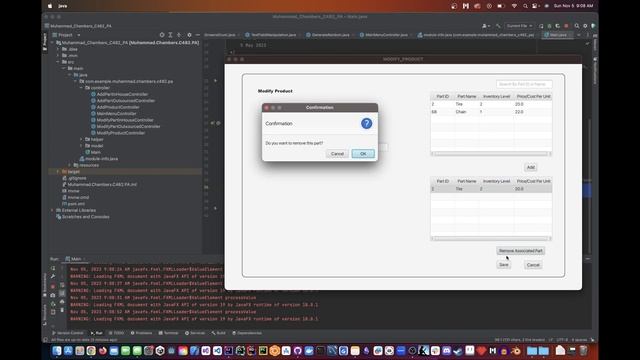
Task: Open the Problems tool window
Action: (x=141, y=333)
